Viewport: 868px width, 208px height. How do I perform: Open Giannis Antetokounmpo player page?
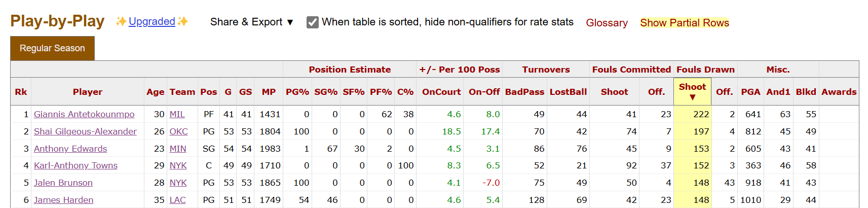[84, 114]
